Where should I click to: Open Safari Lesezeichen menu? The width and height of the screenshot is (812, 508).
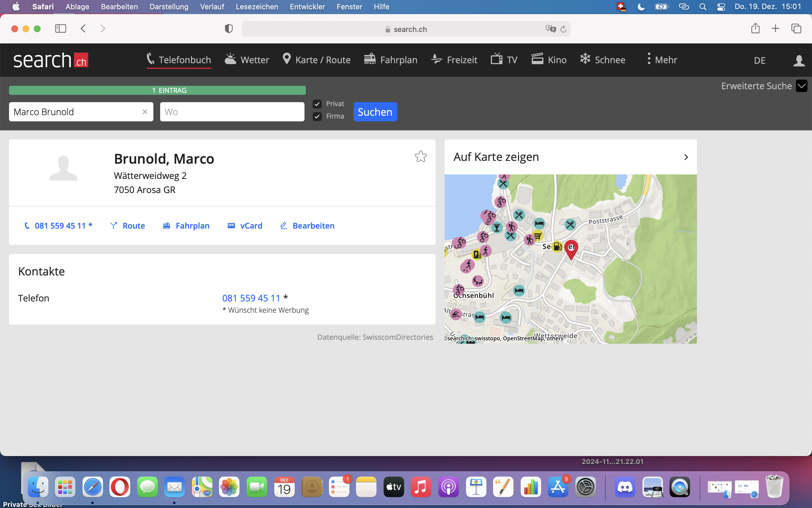257,7
